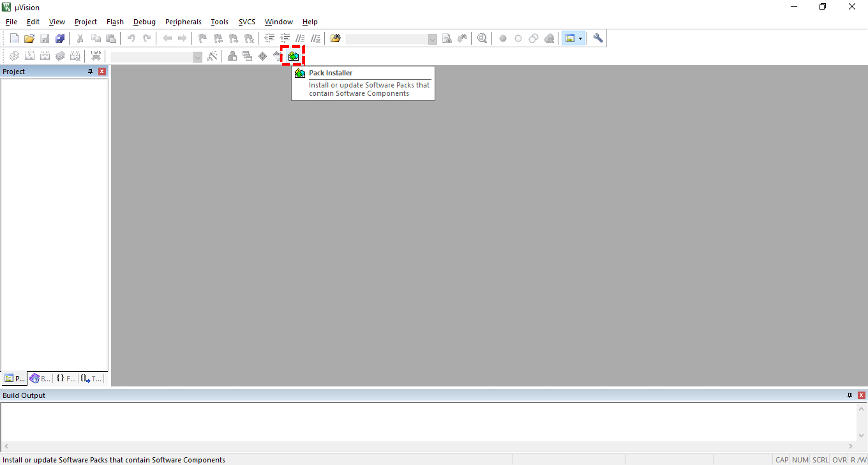Click the Stop build icon

(x=76, y=56)
